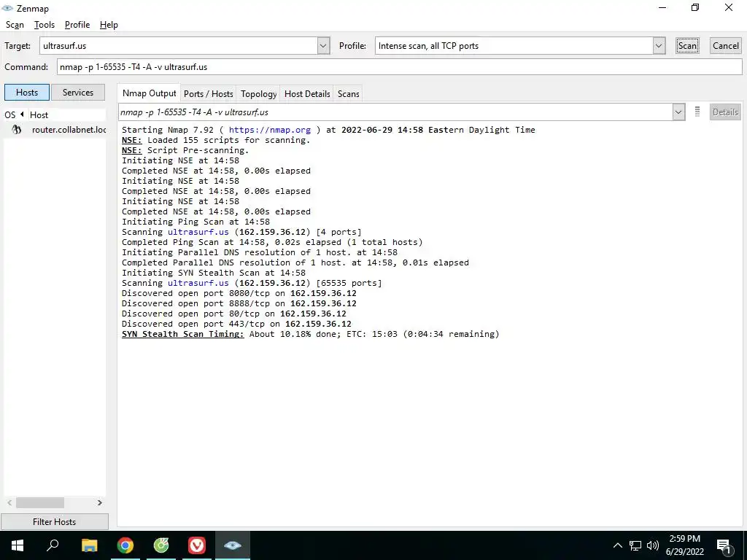Switch to the Services list
This screenshot has height=560, width=747.
pos(77,93)
